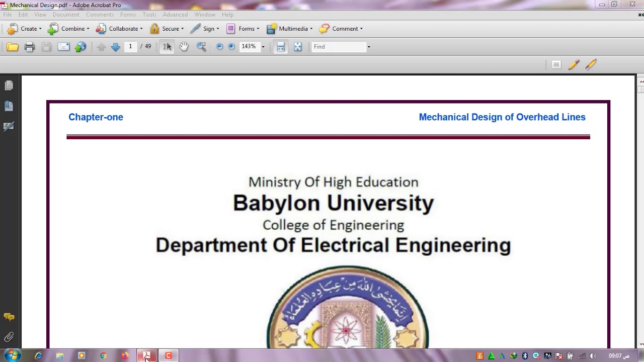Open the Bookmarks navigation panel

coord(9,106)
